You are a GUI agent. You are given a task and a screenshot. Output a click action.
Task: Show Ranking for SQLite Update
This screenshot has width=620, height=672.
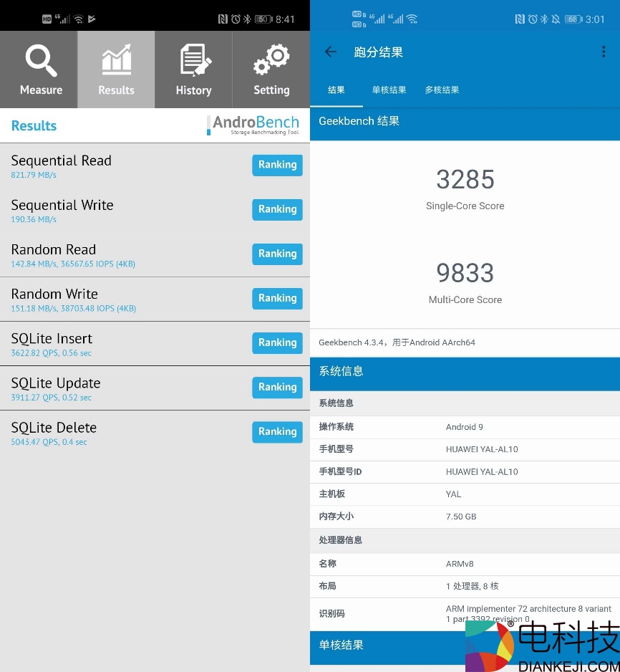pyautogui.click(x=277, y=387)
